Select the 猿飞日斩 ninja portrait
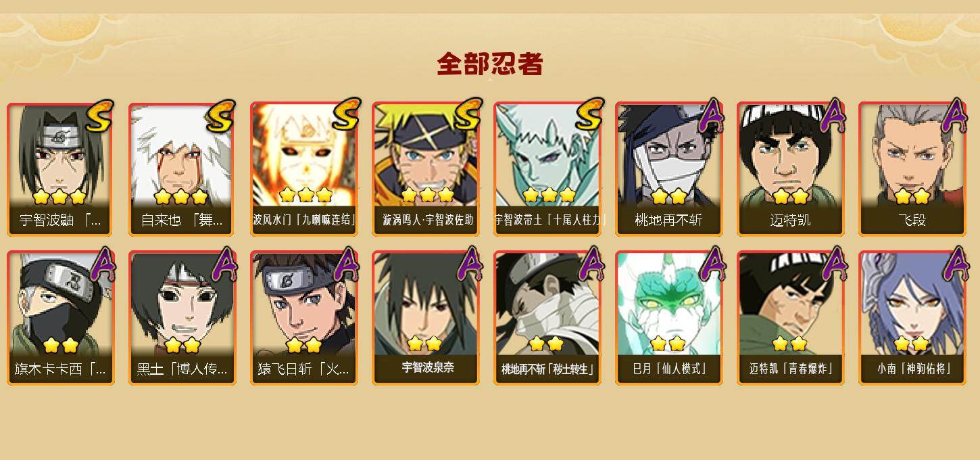980x460 pixels. [x=304, y=318]
